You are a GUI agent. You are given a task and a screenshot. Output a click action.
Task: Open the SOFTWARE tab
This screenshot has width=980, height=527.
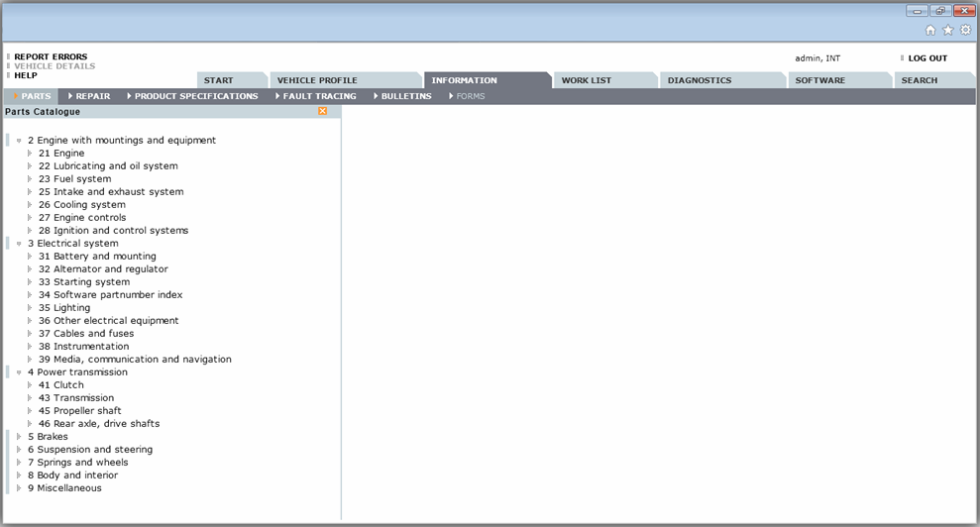click(x=839, y=80)
